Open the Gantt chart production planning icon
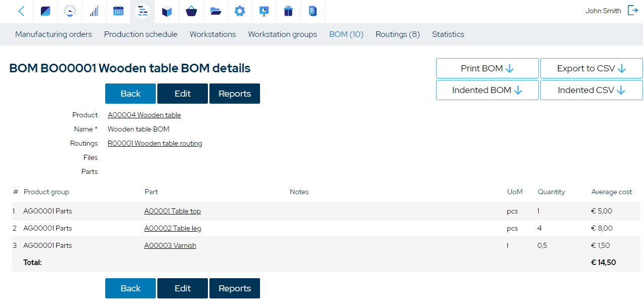Screen dimensions: 644x305 (x=143, y=11)
